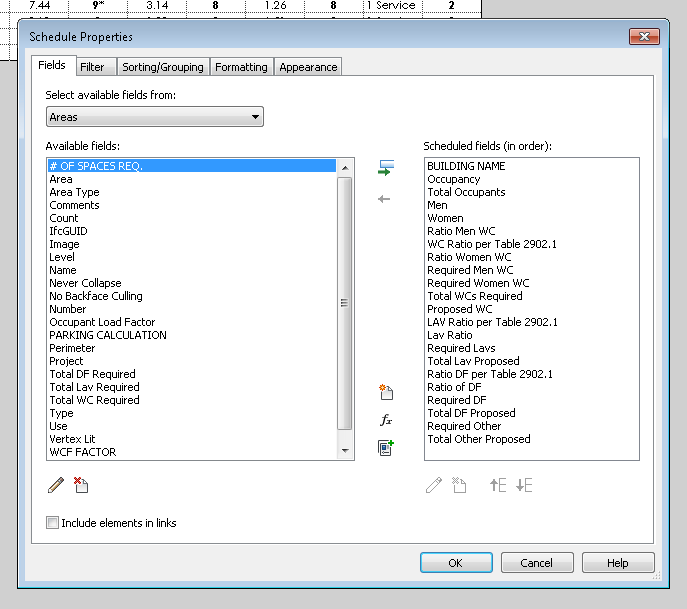
Task: Switch to the Fields tab
Action: tap(52, 65)
